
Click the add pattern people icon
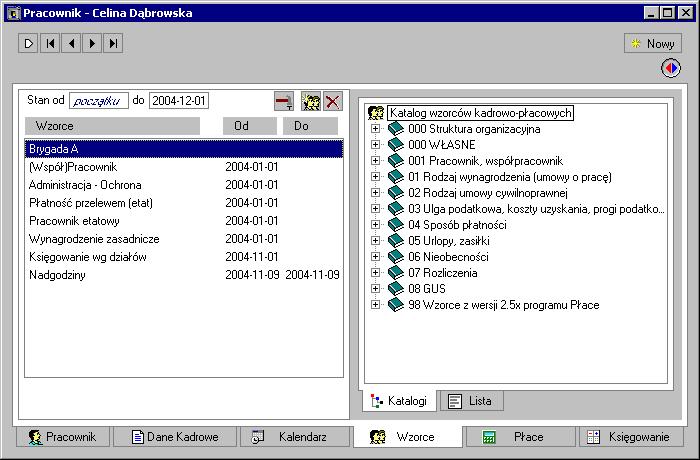click(x=311, y=101)
